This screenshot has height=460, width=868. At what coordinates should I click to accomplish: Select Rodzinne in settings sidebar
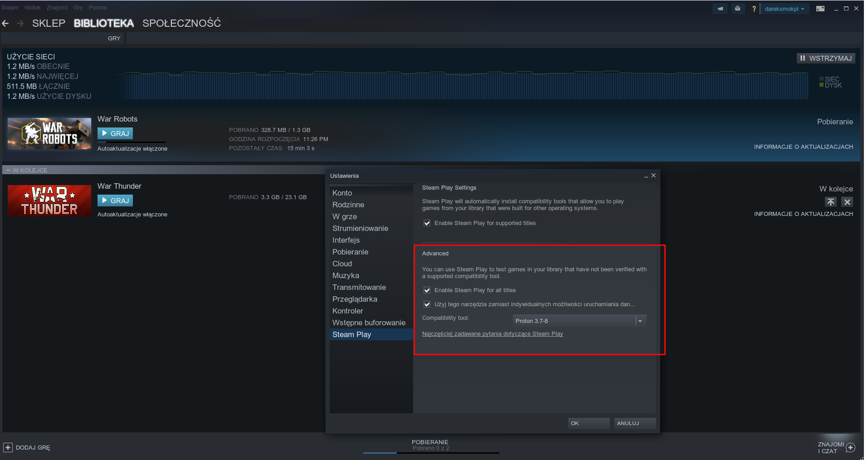[371, 205]
